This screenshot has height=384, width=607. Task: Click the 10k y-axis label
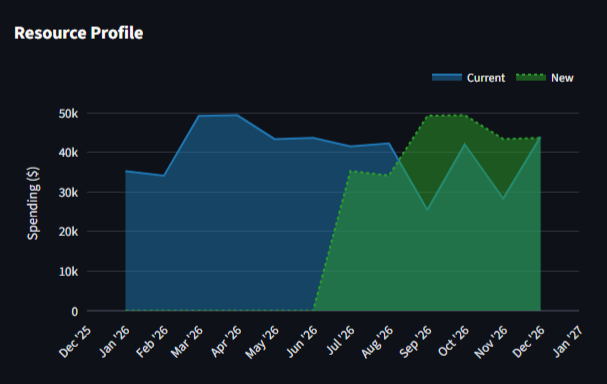[68, 272]
